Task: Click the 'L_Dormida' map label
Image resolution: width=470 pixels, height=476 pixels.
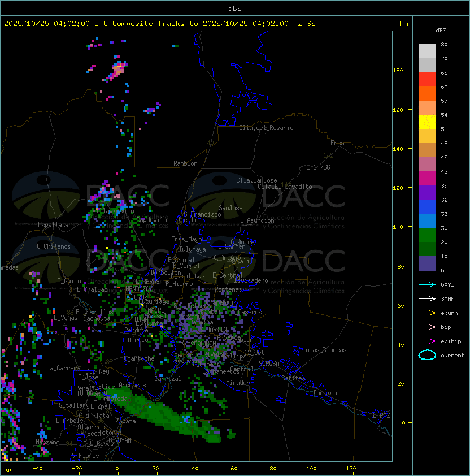Action: point(321,393)
